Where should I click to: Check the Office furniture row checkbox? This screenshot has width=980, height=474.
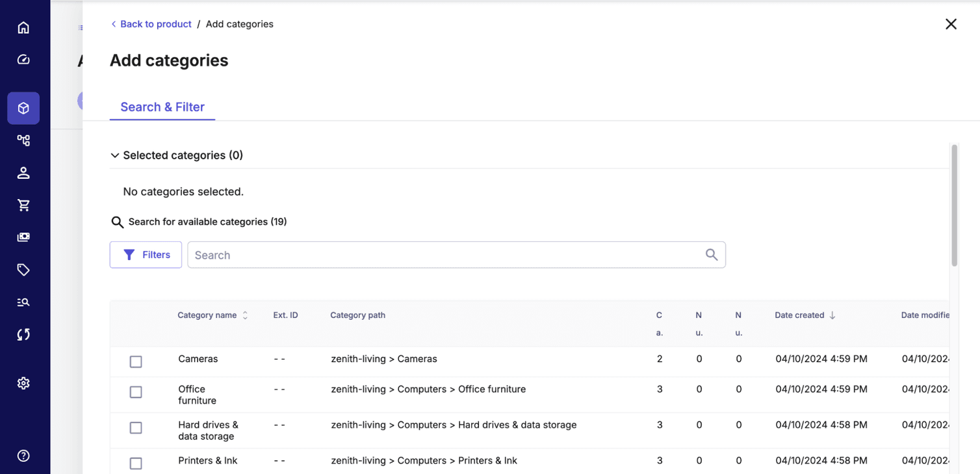[x=136, y=392]
